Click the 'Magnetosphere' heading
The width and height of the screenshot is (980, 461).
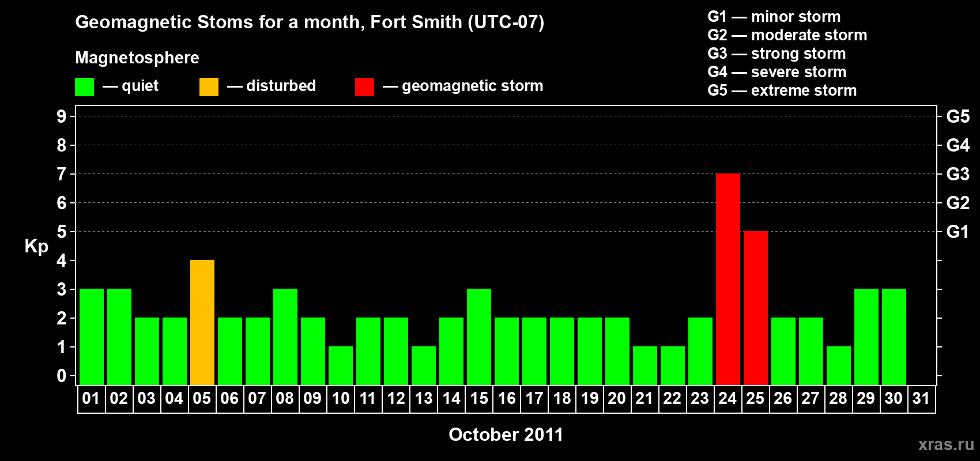[x=137, y=58]
